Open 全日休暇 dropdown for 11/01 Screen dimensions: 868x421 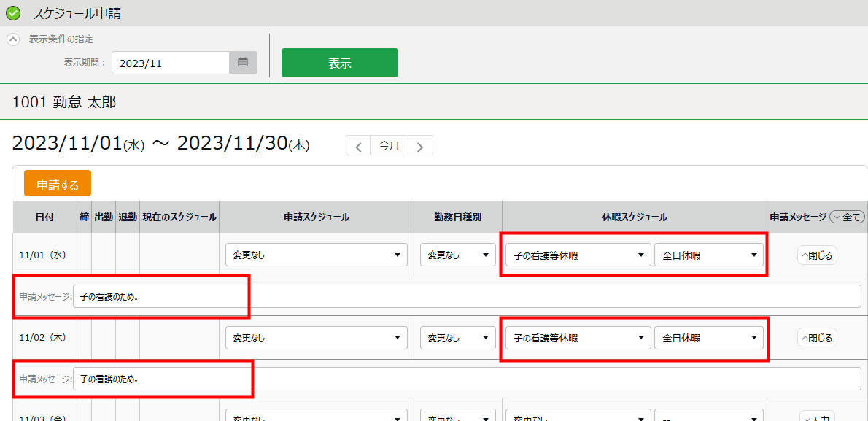click(708, 255)
